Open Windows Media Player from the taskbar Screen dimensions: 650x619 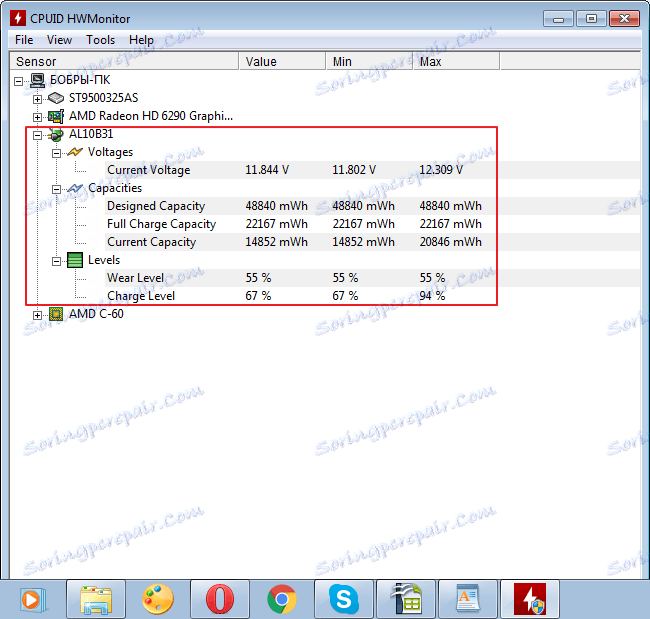32,599
